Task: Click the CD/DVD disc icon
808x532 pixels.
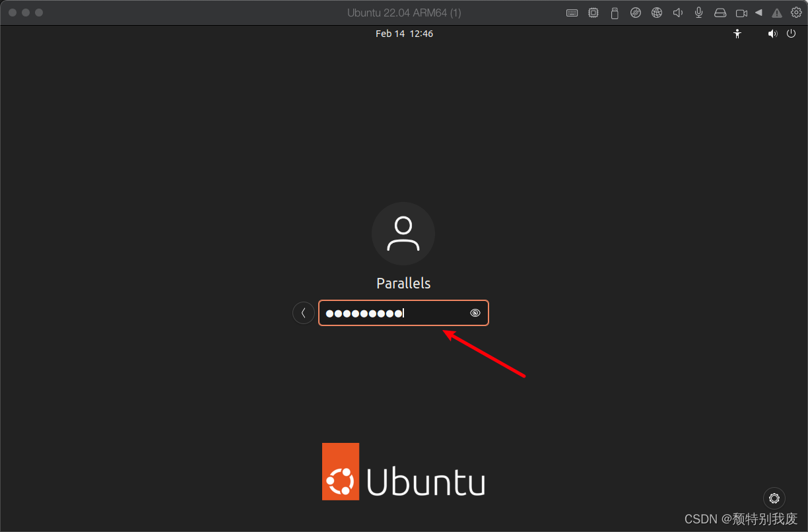Action: pos(636,13)
